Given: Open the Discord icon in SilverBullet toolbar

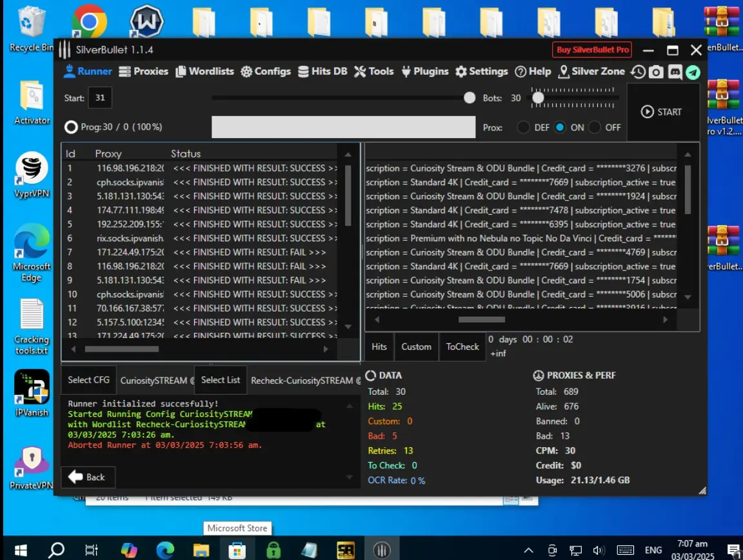Looking at the screenshot, I should pos(675,72).
